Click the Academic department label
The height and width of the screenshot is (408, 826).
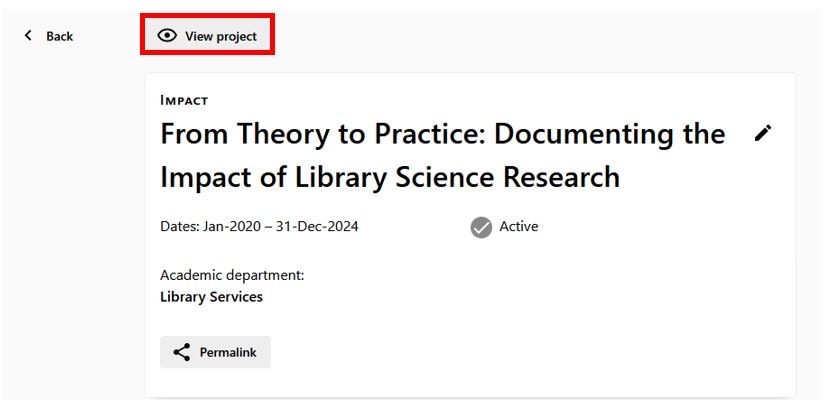tap(232, 274)
